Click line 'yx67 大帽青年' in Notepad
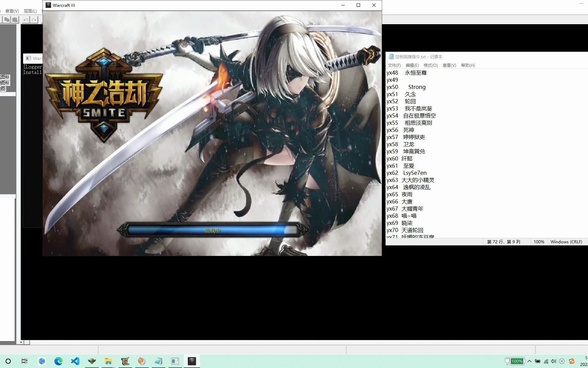Screen dimensions: 588x368 pyautogui.click(x=405, y=209)
